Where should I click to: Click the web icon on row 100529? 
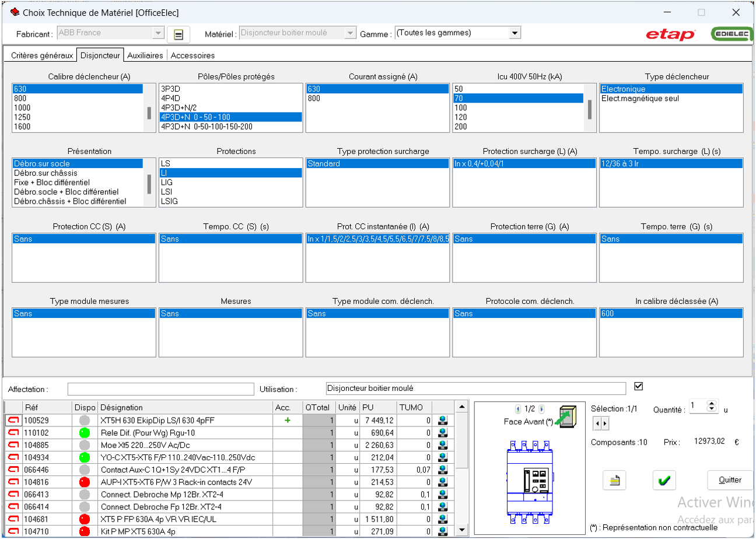point(443,420)
